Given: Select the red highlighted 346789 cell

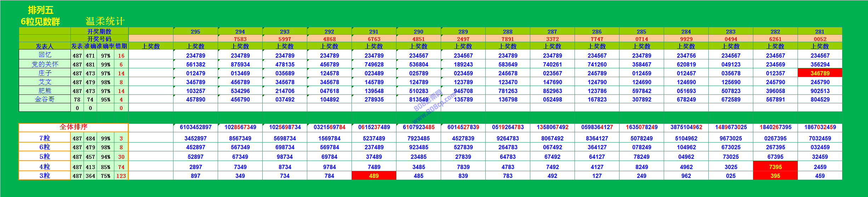Looking at the screenshot, I should (x=820, y=73).
